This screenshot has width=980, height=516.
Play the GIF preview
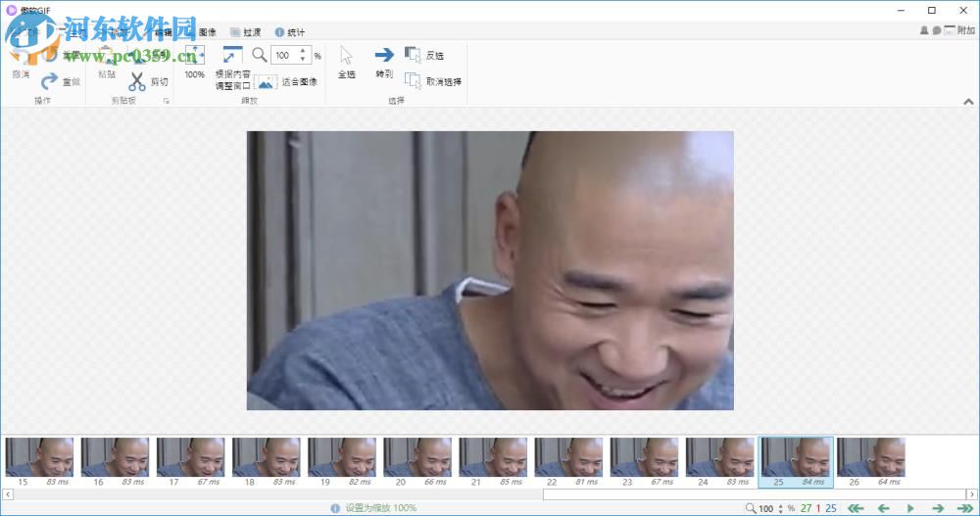pyautogui.click(x=910, y=508)
